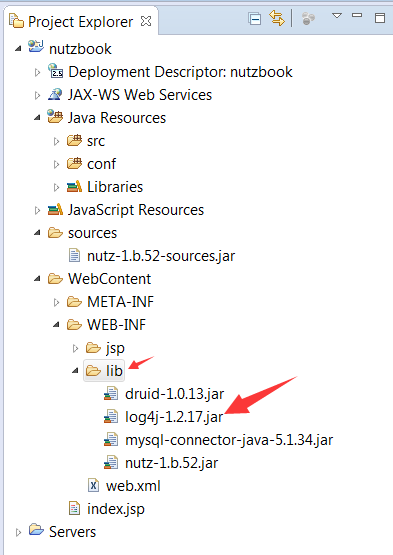Select nutz-1.b.52.jar file name

tap(172, 463)
